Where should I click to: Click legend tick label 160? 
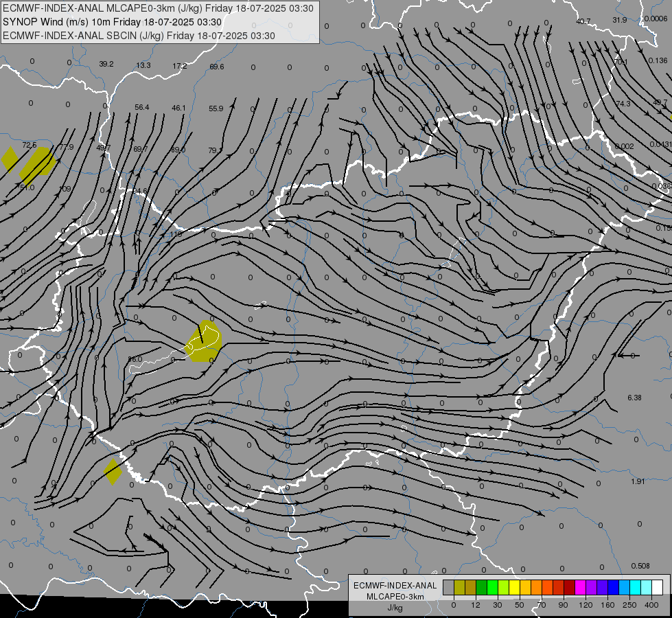607,605
